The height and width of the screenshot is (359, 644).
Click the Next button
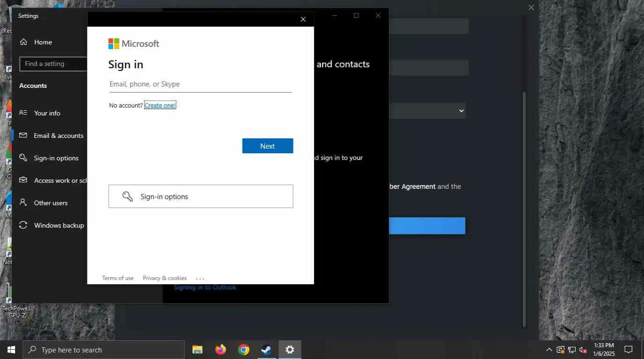click(268, 146)
